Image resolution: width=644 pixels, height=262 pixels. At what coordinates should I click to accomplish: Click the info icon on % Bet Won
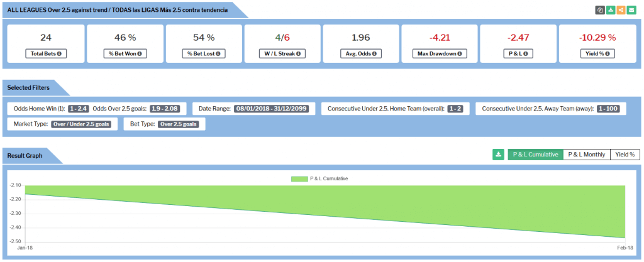141,53
